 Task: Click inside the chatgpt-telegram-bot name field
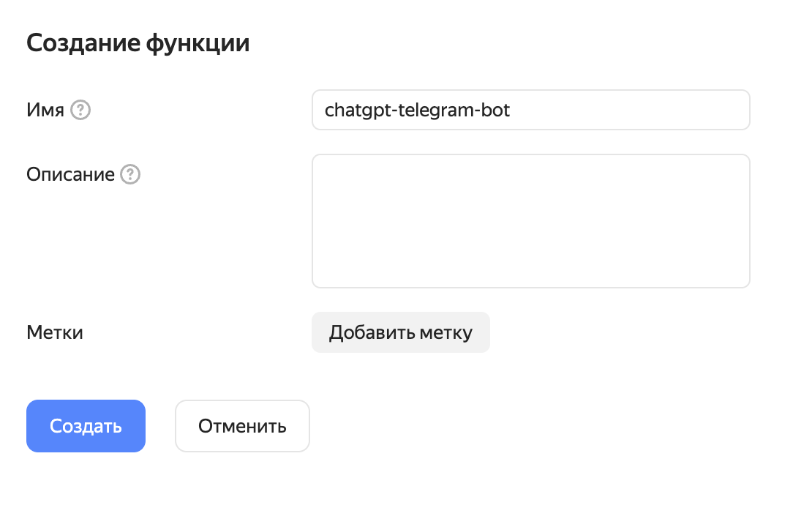pos(530,110)
